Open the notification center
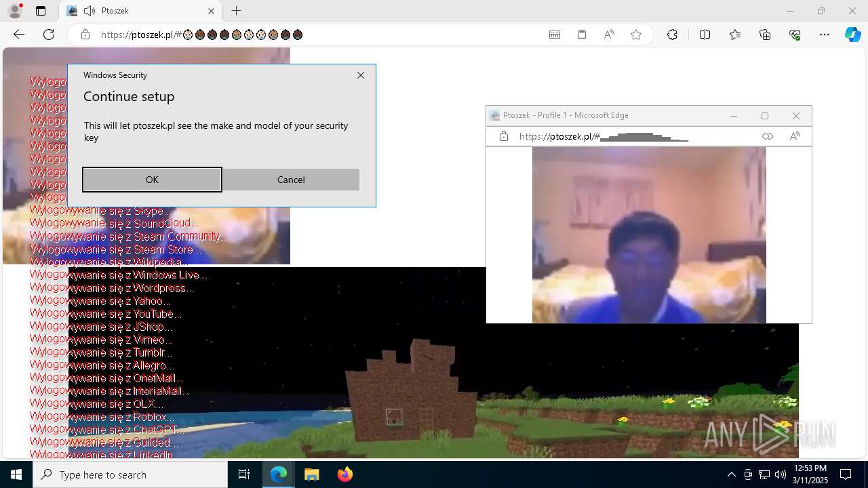 [x=846, y=474]
